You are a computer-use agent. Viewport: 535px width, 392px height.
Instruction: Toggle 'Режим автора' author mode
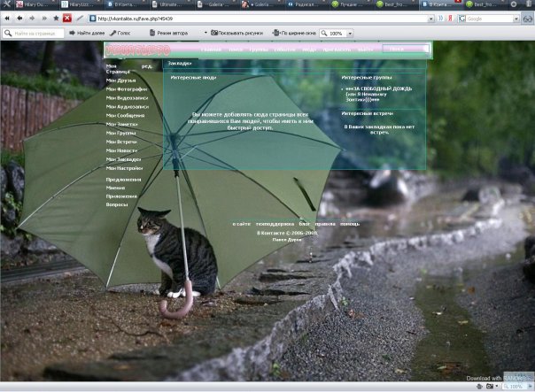tap(169, 33)
